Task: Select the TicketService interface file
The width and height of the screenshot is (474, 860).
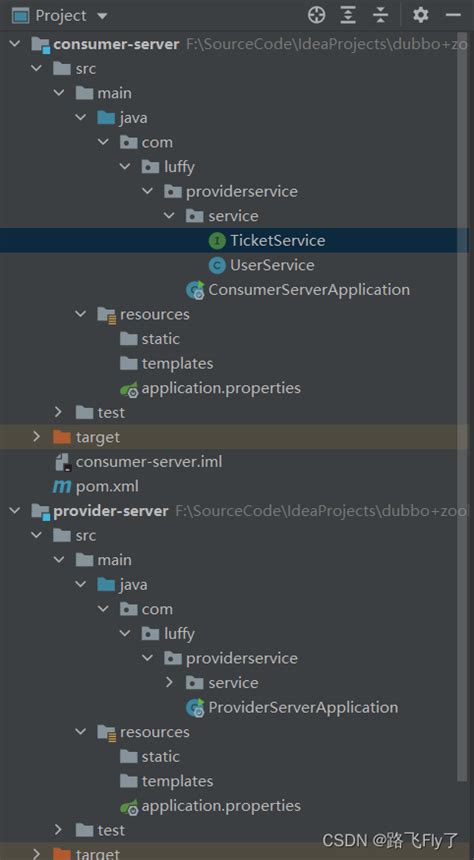Action: 267,240
